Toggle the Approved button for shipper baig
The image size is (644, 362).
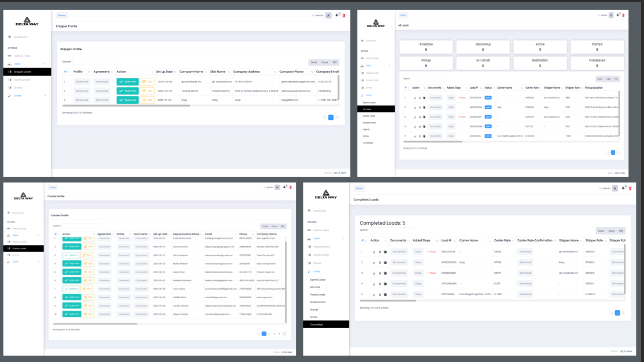(x=127, y=100)
